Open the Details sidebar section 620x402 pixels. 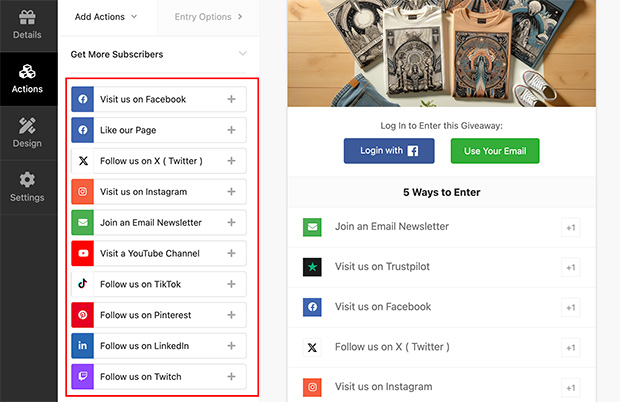27,25
